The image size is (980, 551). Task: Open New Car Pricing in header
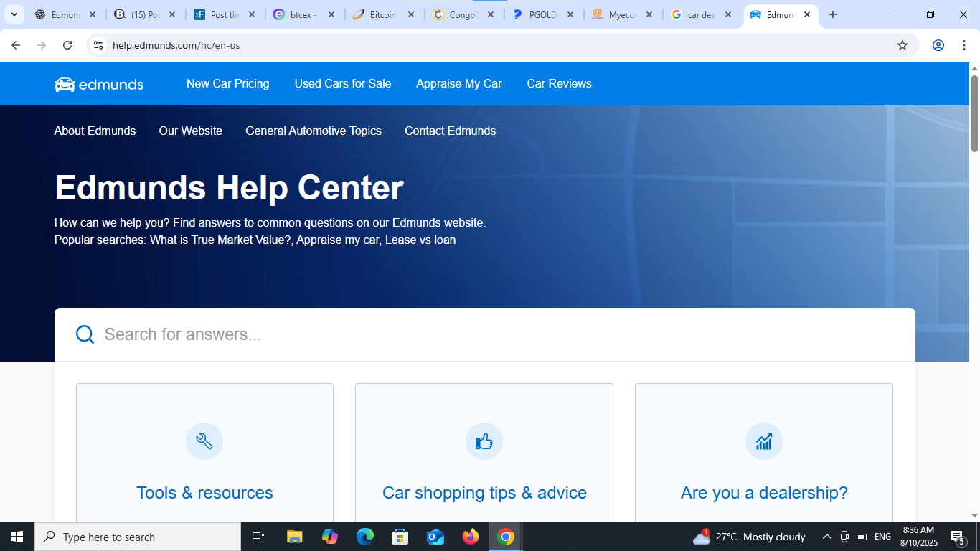point(228,84)
